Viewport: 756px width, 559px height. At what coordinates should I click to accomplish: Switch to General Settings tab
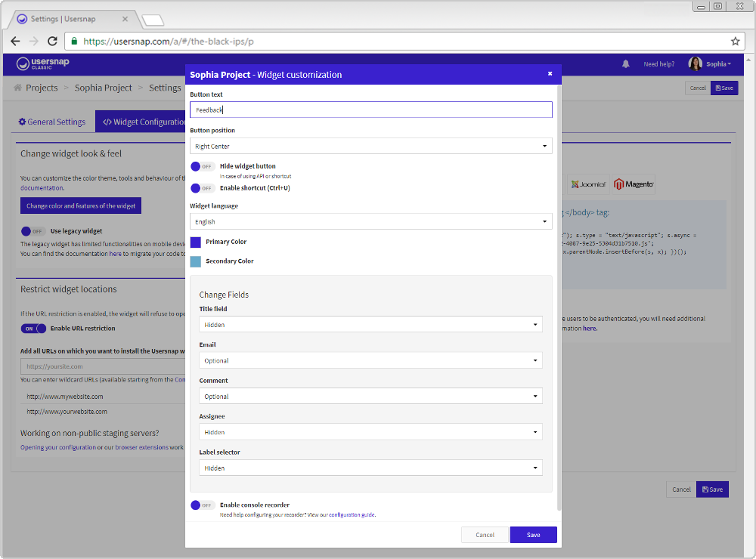52,122
